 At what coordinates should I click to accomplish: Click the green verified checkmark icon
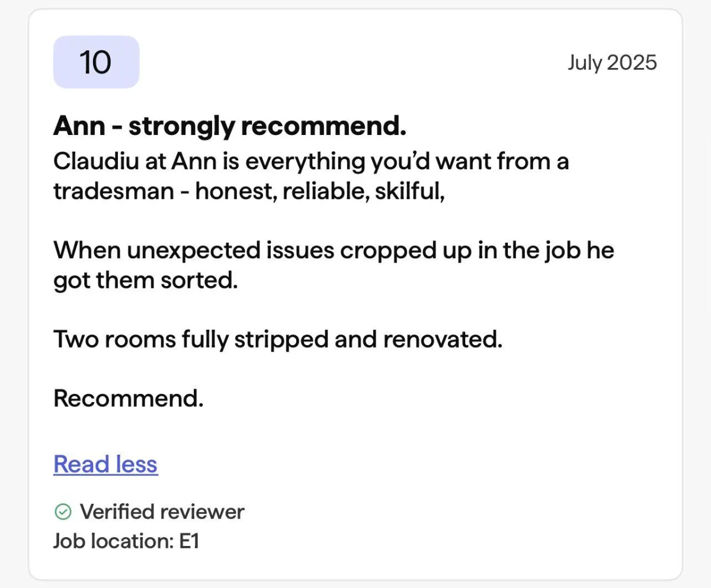pyautogui.click(x=62, y=511)
